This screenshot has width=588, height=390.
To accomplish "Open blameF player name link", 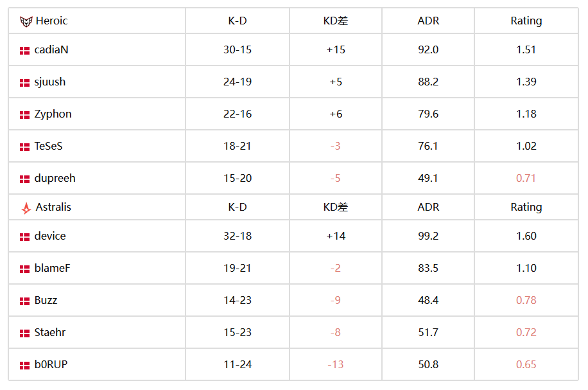I will pos(52,268).
